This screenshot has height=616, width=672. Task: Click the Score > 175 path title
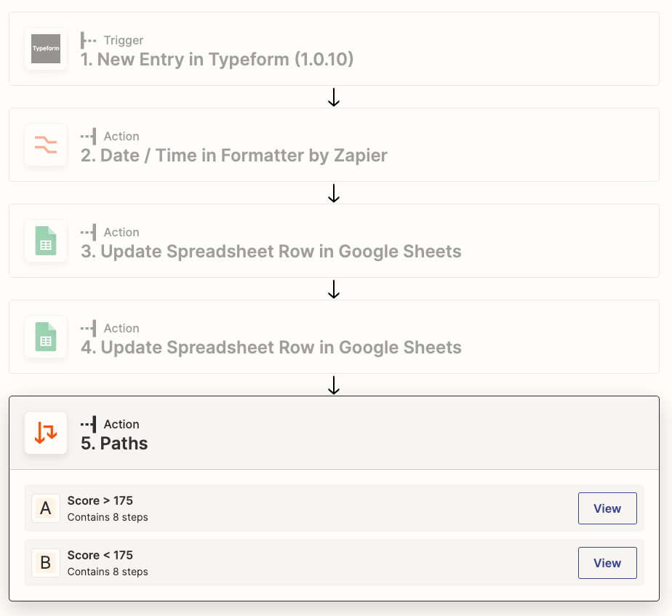point(100,500)
